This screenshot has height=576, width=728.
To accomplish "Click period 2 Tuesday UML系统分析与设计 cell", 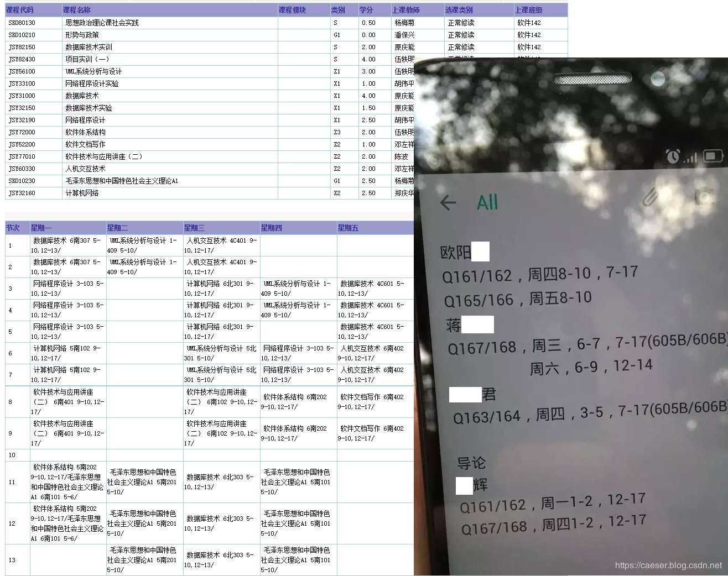I will coord(144,267).
